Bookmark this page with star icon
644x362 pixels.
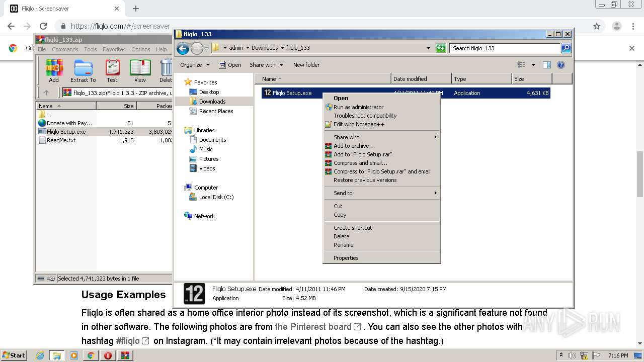(x=597, y=26)
